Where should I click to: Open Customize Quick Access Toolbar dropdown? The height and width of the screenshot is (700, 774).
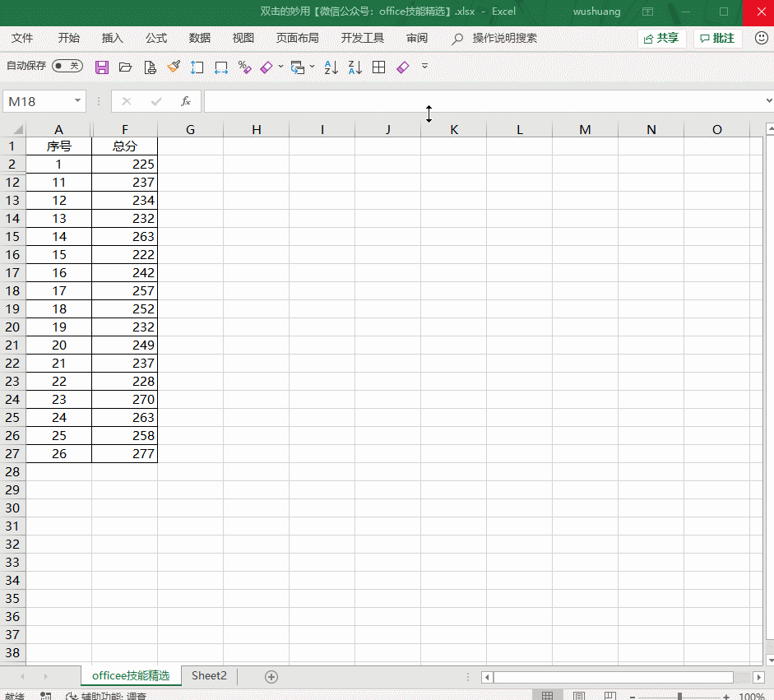[x=424, y=66]
